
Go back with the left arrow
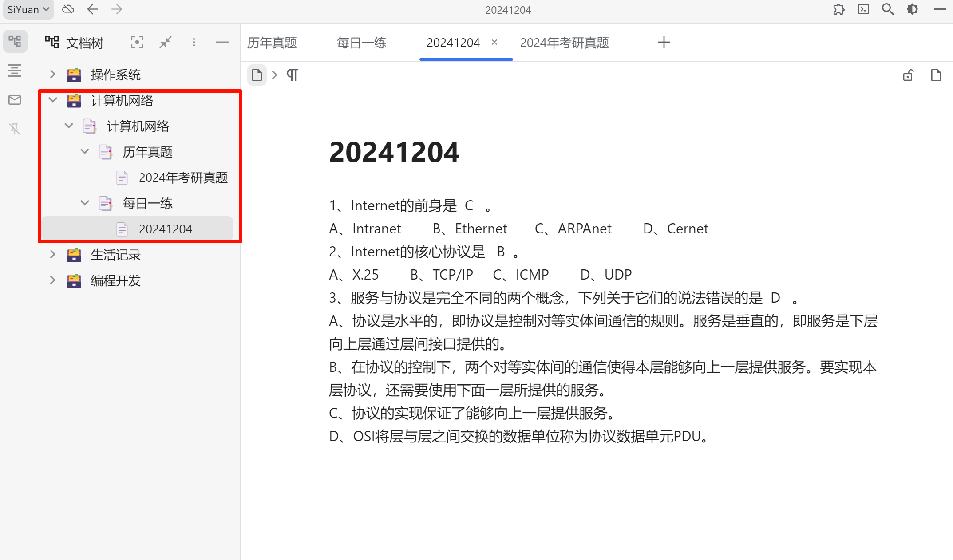pyautogui.click(x=92, y=9)
